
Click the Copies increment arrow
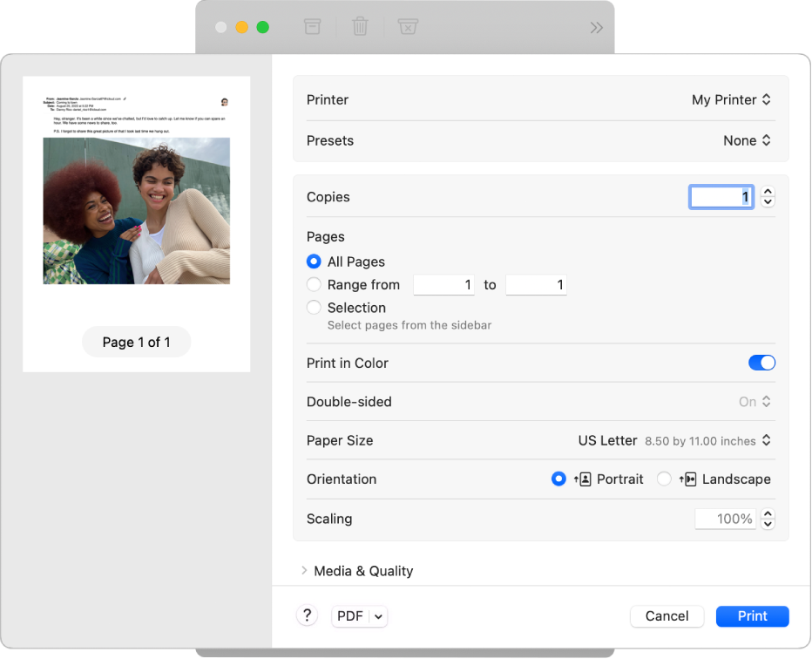pyautogui.click(x=768, y=192)
